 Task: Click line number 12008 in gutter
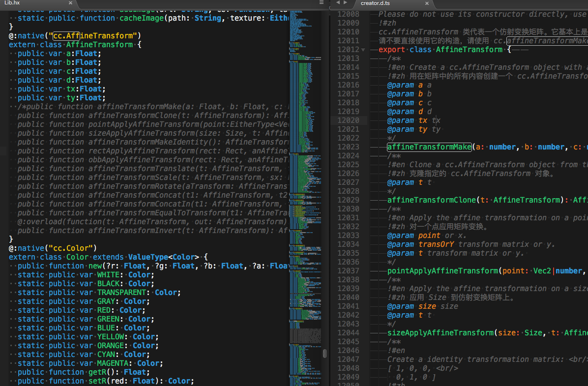coord(348,14)
